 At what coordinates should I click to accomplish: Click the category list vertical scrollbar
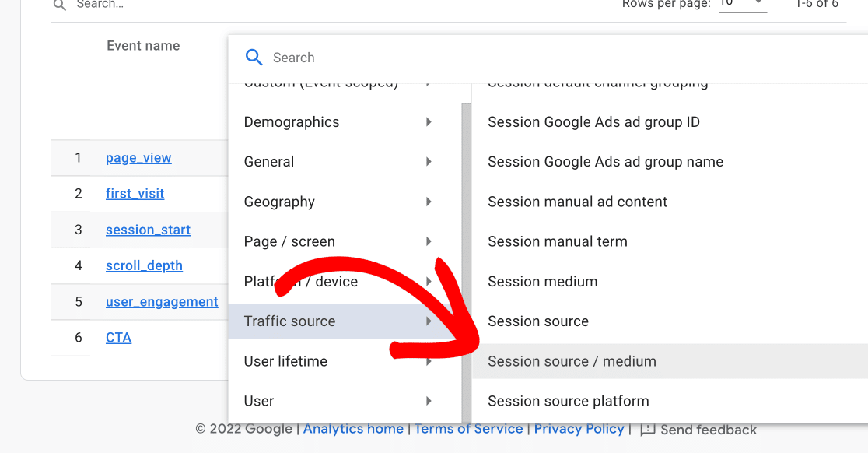point(466,257)
